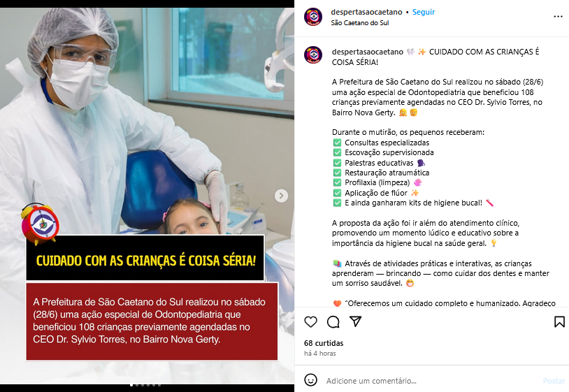Focus the 'Adicione um comentário' field

[x=432, y=381]
